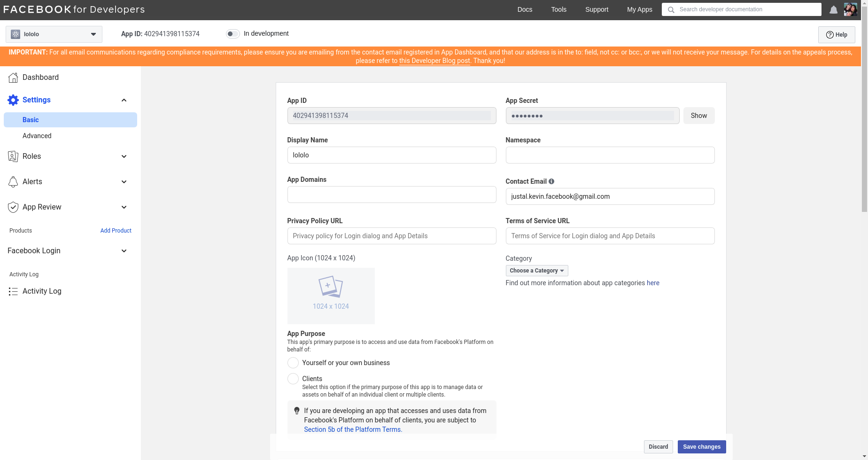Click the Save changes button

coord(702,447)
